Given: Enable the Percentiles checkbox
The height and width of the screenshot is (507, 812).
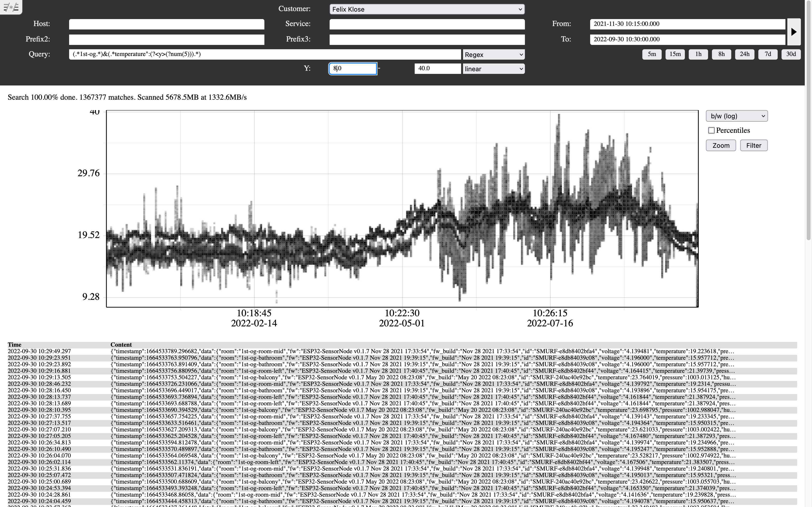Looking at the screenshot, I should tap(711, 130).
